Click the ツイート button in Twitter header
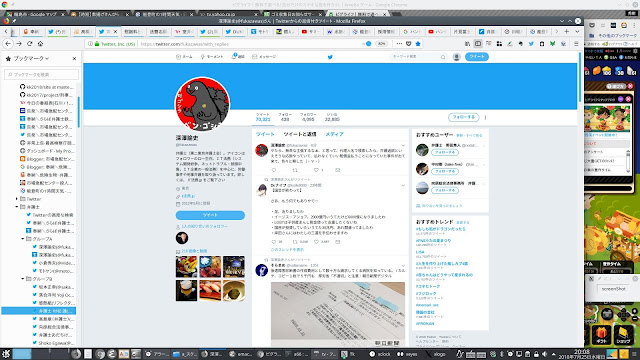Screen dimensions: 640x360 pyautogui.click(x=477, y=57)
